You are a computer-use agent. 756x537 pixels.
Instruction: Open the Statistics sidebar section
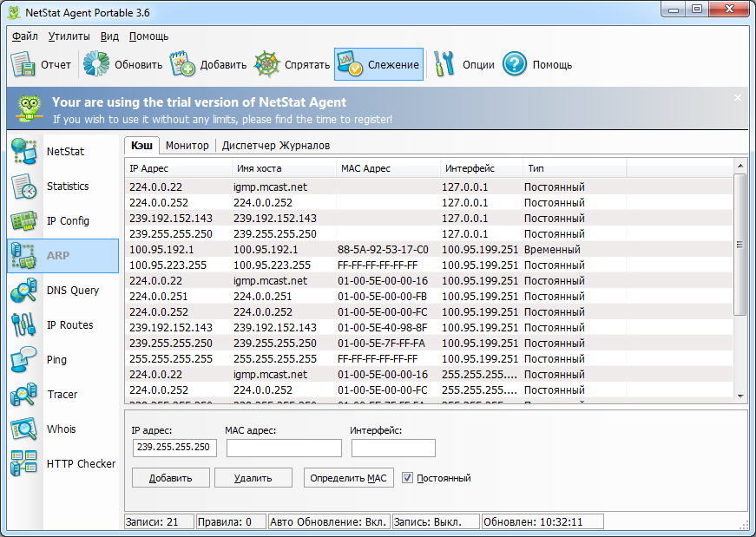62,186
